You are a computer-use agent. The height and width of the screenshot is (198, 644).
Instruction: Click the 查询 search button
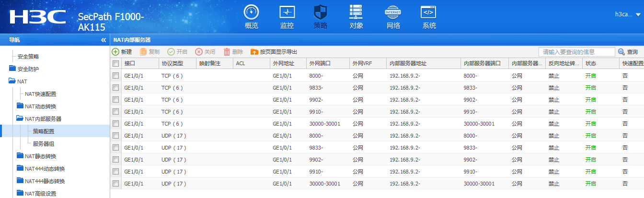click(x=628, y=52)
